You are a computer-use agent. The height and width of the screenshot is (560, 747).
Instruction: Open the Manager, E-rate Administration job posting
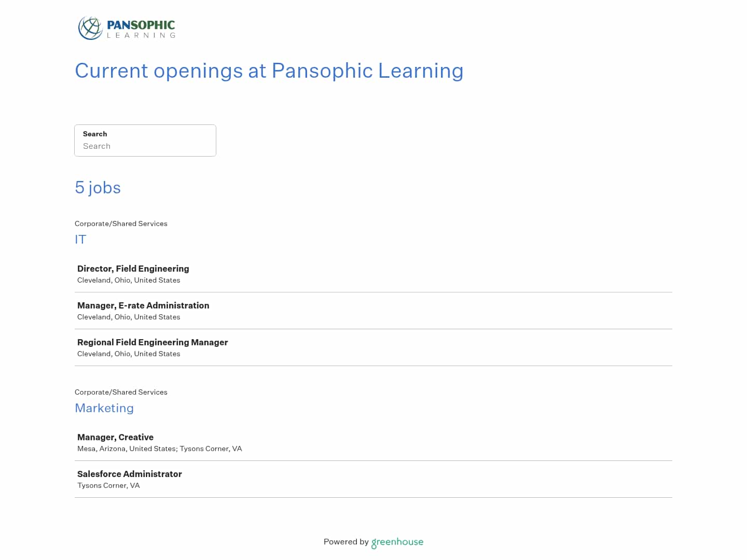(143, 305)
